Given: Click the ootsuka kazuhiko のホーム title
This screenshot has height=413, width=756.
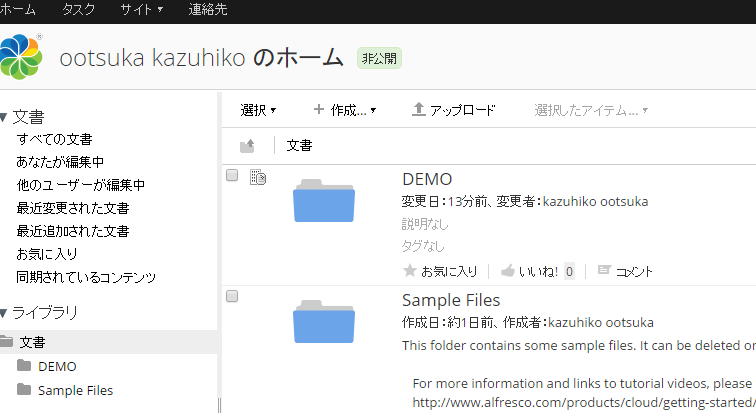Looking at the screenshot, I should pos(202,58).
